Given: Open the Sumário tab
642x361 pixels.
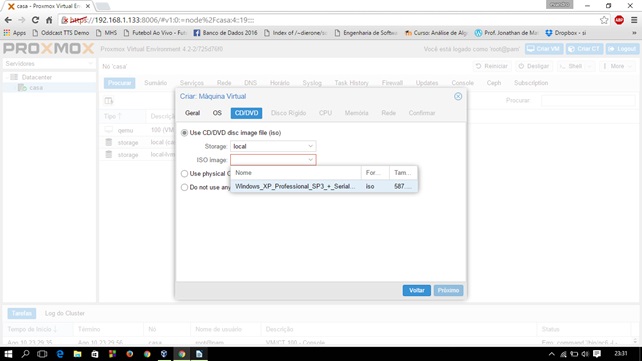Looking at the screenshot, I should (156, 83).
